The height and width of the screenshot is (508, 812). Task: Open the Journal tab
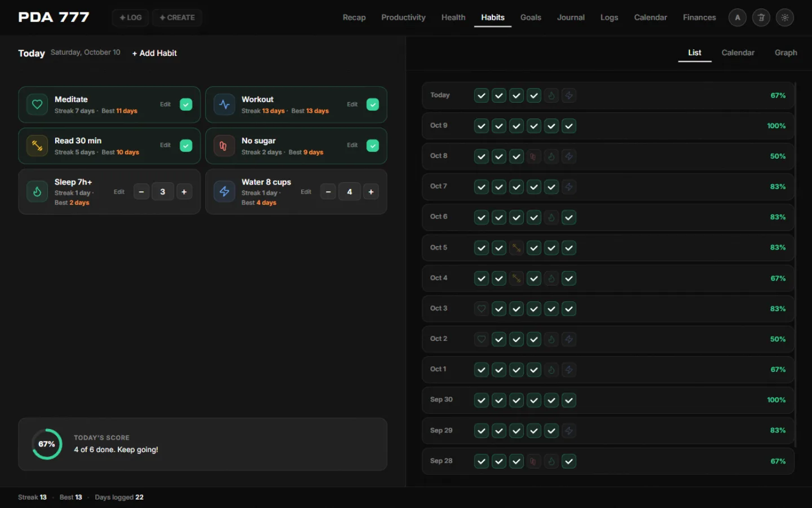tap(571, 17)
